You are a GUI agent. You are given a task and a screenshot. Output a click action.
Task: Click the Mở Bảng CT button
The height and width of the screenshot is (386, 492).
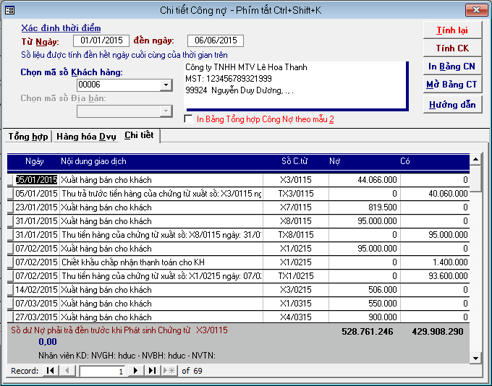pos(452,84)
